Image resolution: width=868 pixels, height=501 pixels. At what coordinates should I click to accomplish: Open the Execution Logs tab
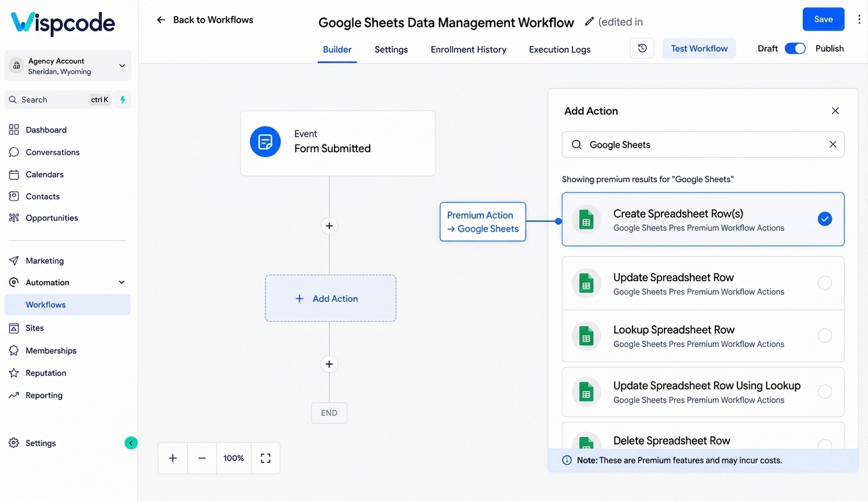pyautogui.click(x=560, y=49)
